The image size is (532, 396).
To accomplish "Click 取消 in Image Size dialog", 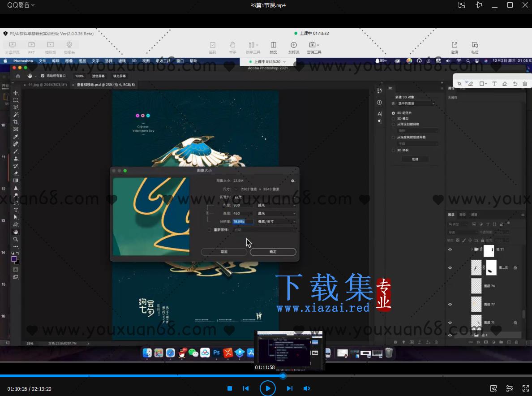I will click(224, 252).
